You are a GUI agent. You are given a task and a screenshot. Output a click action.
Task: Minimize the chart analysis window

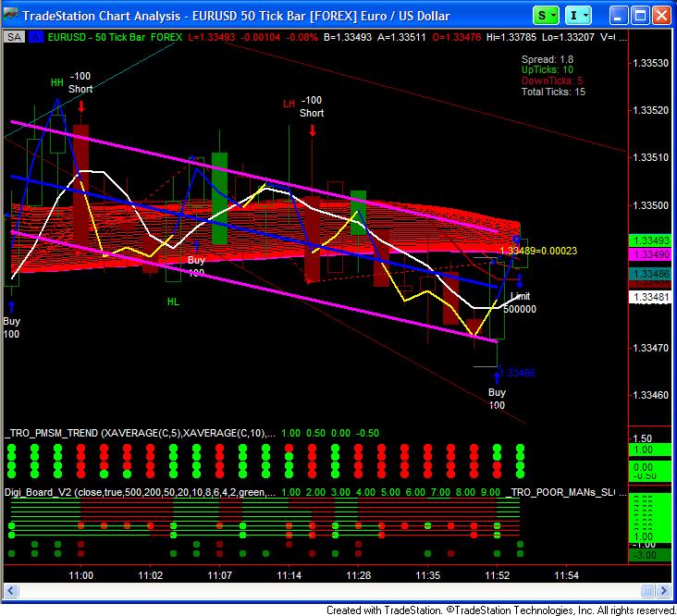pos(619,16)
